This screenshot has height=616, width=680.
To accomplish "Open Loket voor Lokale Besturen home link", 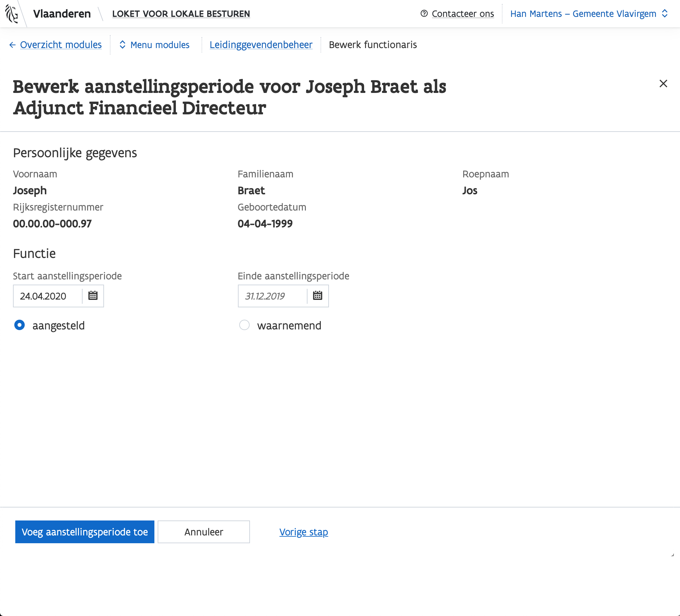I will pyautogui.click(x=181, y=14).
